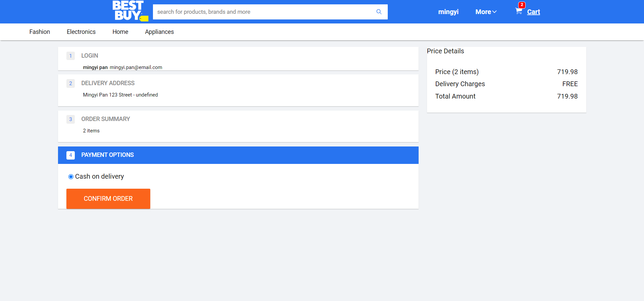
Task: Click the mingyi account name
Action: point(448,12)
